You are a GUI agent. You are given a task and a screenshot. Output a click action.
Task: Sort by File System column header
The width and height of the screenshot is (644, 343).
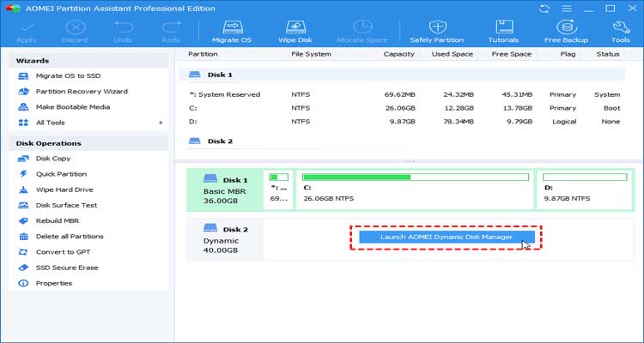pos(311,54)
